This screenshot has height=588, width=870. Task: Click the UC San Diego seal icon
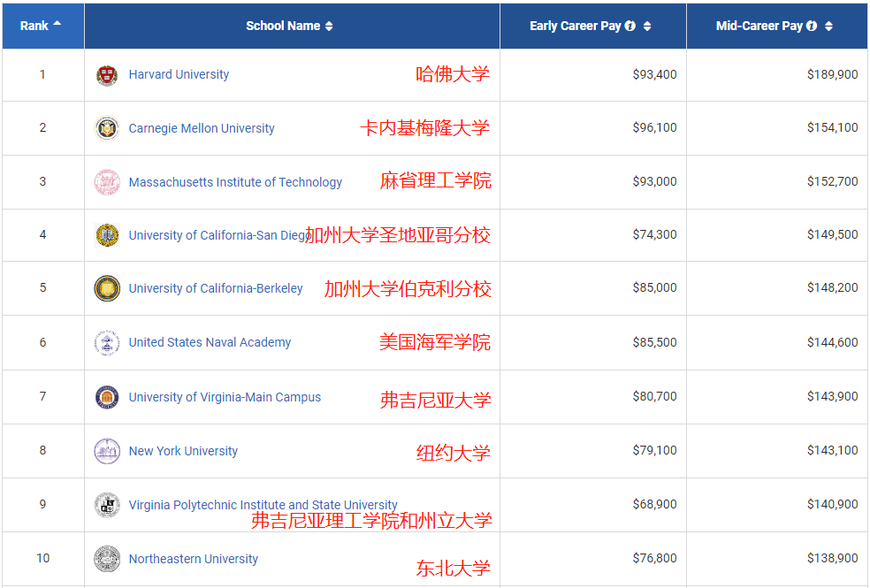tap(107, 235)
